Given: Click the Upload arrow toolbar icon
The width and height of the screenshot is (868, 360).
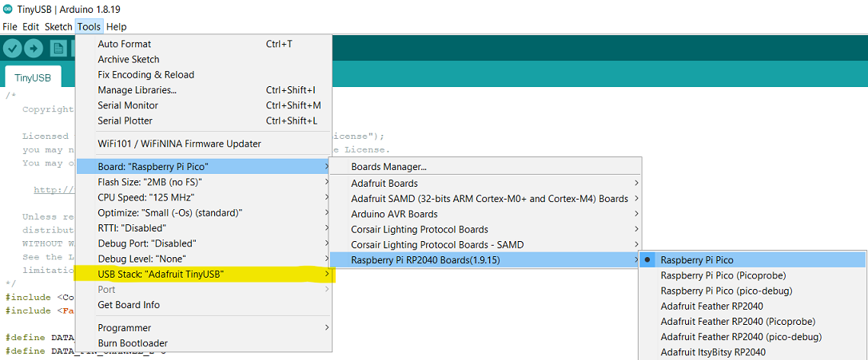Looking at the screenshot, I should (34, 49).
